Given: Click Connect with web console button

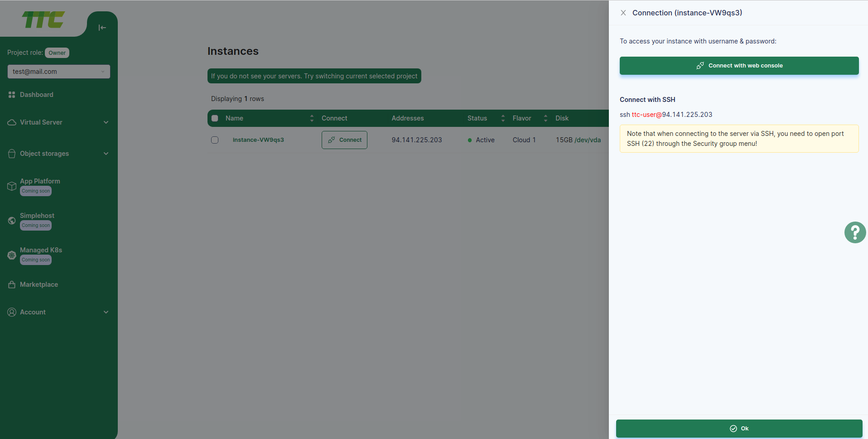Looking at the screenshot, I should (x=739, y=66).
